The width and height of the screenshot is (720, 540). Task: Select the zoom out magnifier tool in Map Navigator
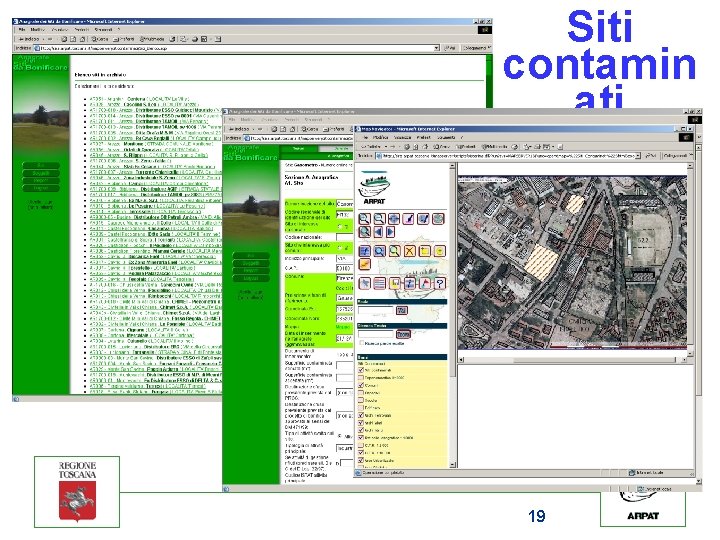click(379, 219)
